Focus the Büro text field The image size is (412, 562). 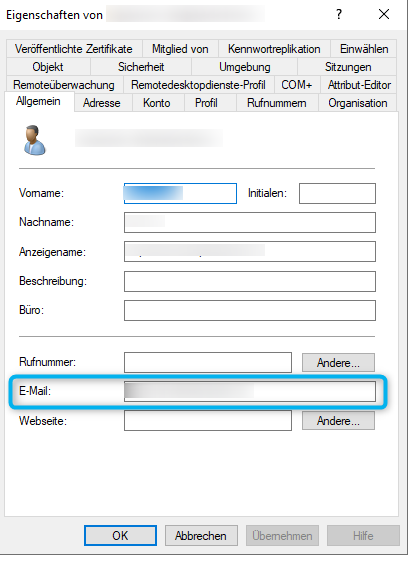250,310
